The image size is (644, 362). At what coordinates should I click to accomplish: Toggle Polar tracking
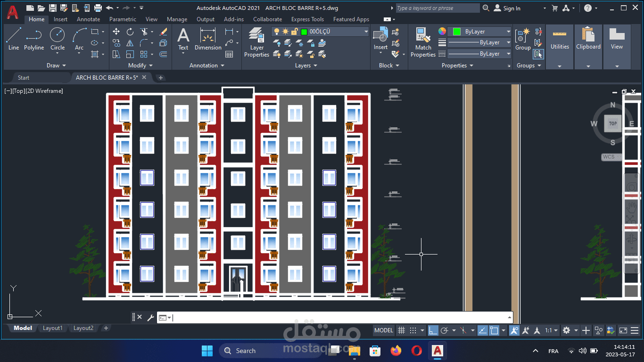click(444, 330)
